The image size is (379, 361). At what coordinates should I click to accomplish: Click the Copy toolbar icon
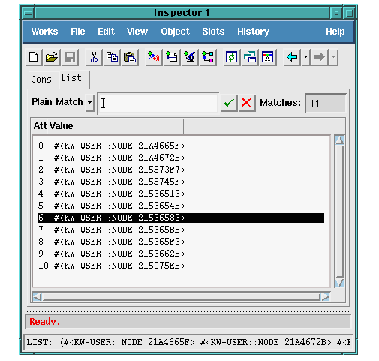112,57
